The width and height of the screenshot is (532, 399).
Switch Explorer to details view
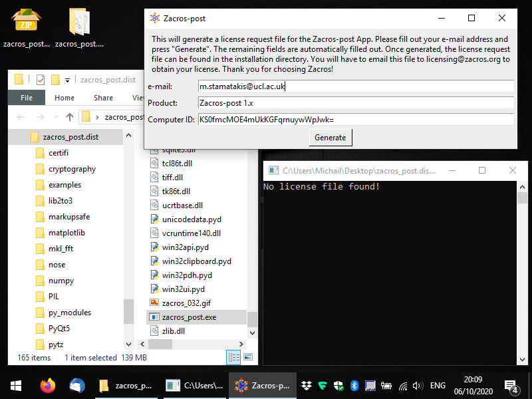[233, 357]
